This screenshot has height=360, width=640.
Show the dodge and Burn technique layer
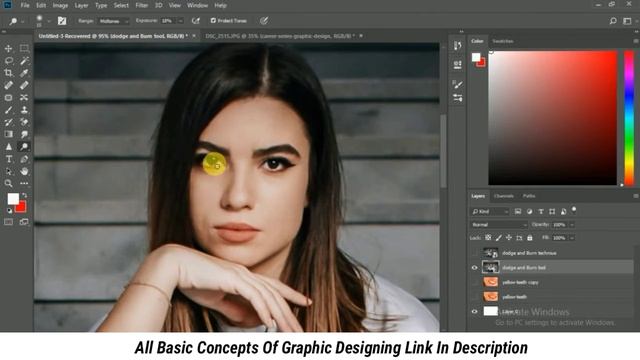[x=474, y=253]
